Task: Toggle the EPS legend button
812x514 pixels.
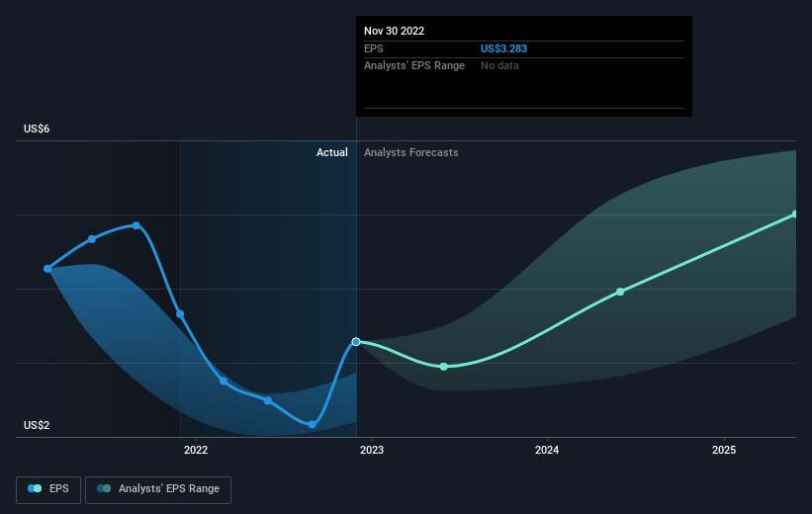Action: coord(48,489)
